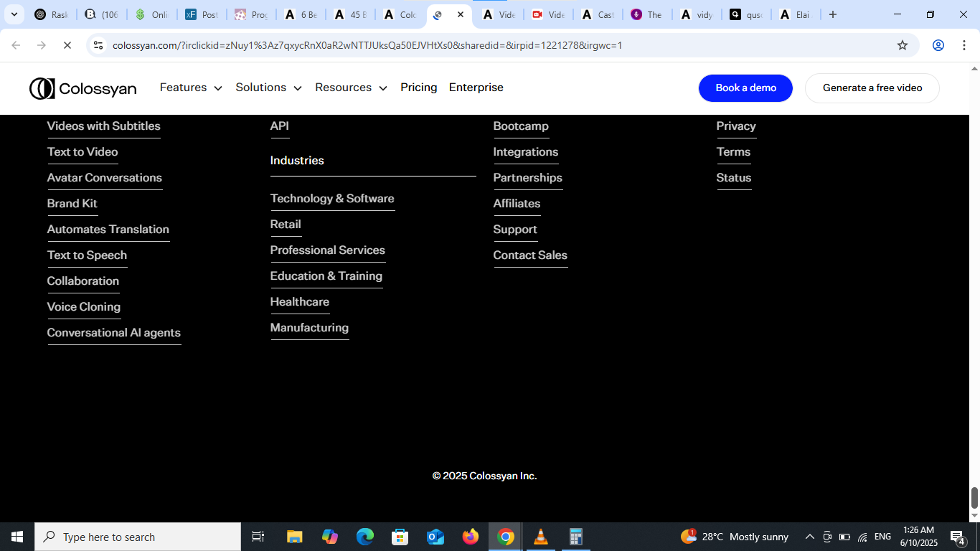Viewport: 980px width, 551px height.
Task: Open Bootcamp footer link
Action: [521, 126]
